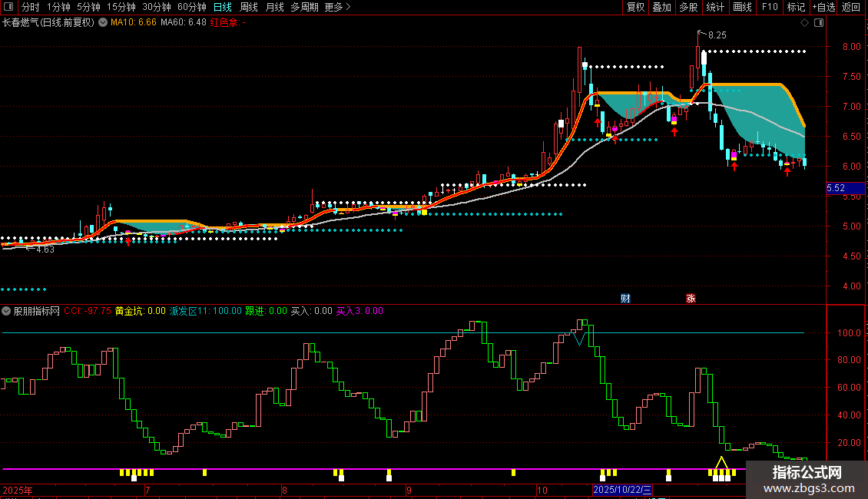Click the 买入3: 0.00 readout
The image size is (868, 499).
[x=359, y=311]
